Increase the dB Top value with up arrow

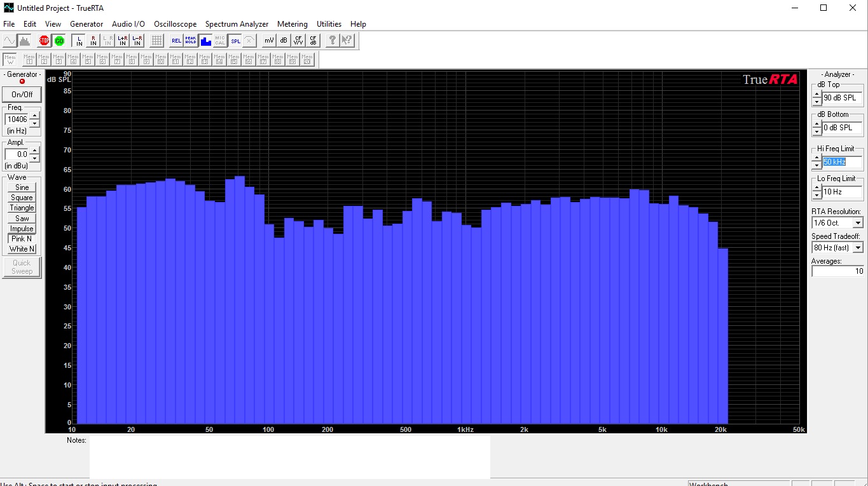coord(816,95)
